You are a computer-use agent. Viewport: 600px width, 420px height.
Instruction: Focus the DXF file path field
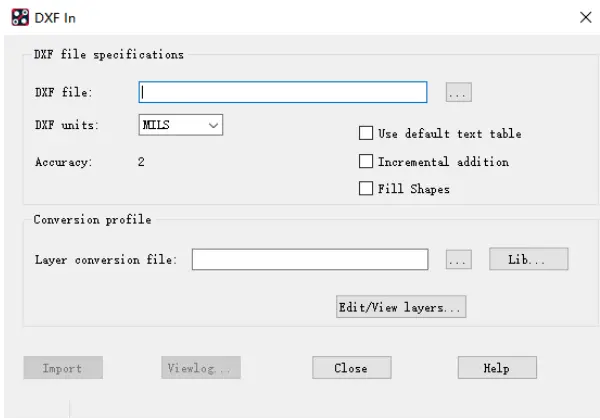[283, 92]
